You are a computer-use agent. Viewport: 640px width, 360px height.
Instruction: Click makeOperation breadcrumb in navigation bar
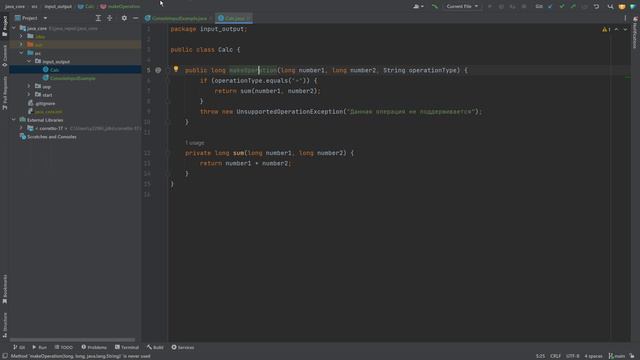point(120,7)
